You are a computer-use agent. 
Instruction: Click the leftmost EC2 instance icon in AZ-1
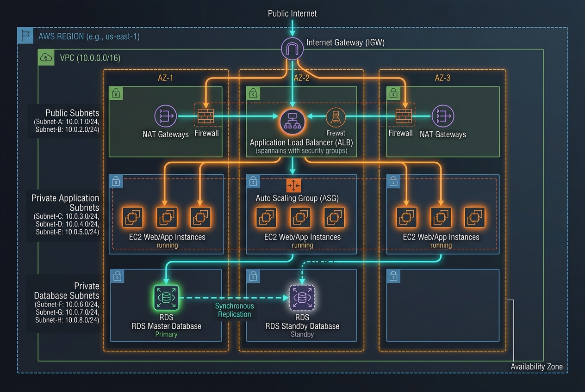pos(132,217)
